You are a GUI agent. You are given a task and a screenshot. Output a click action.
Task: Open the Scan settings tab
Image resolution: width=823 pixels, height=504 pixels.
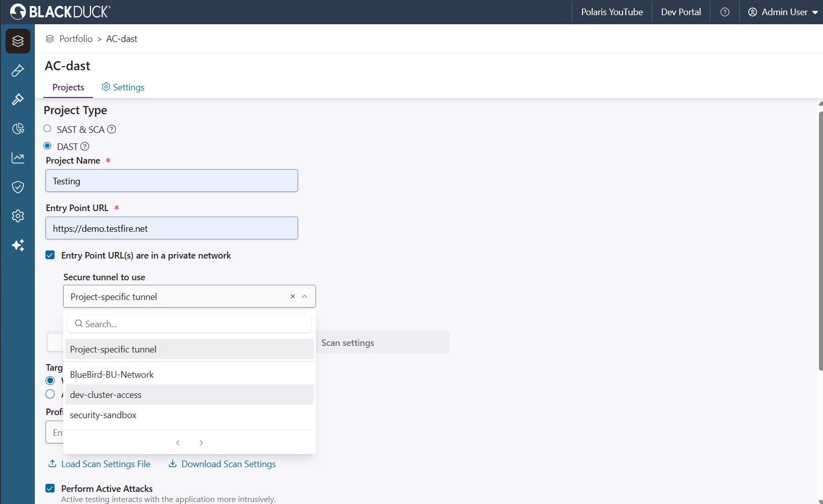coord(348,343)
